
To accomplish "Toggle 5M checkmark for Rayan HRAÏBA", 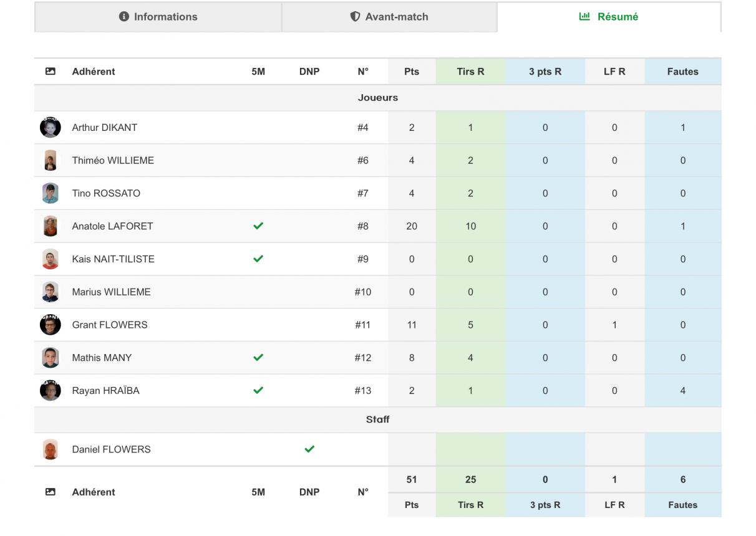I will [x=258, y=390].
